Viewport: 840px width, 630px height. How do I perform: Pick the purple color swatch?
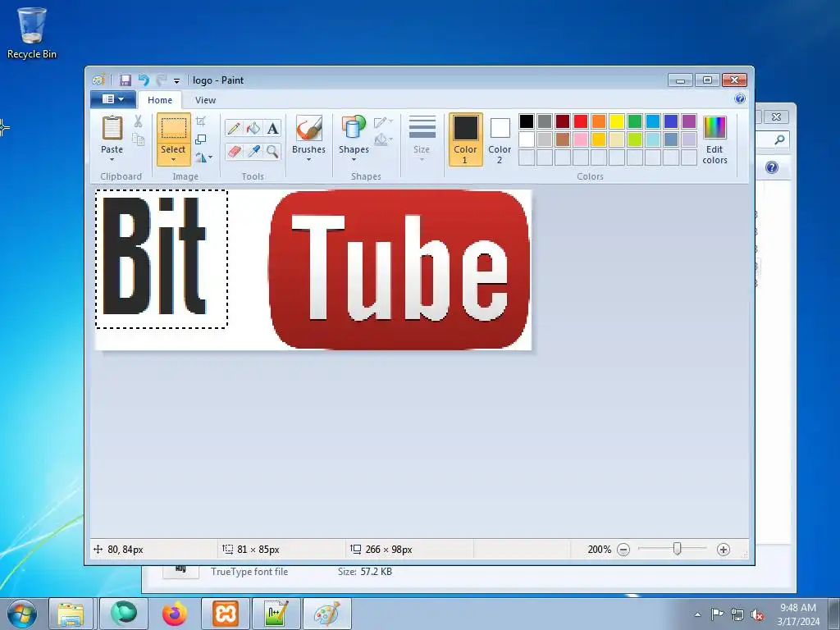(689, 121)
